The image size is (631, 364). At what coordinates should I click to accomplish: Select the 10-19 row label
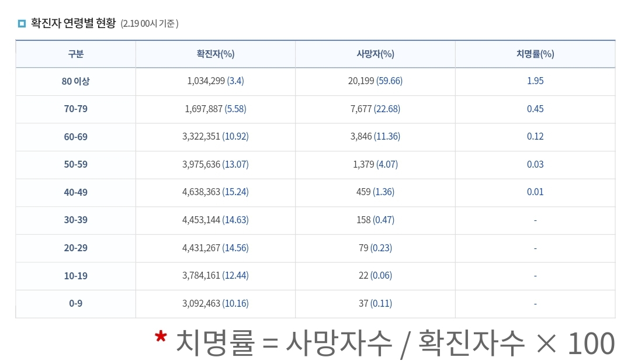point(75,276)
